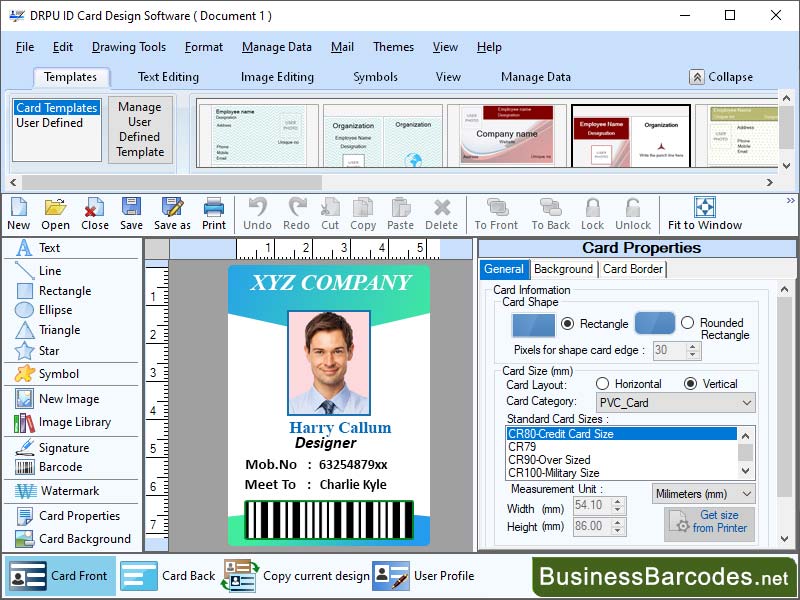Switch to the Card Border tab
This screenshot has height=600, width=800.
click(x=632, y=269)
